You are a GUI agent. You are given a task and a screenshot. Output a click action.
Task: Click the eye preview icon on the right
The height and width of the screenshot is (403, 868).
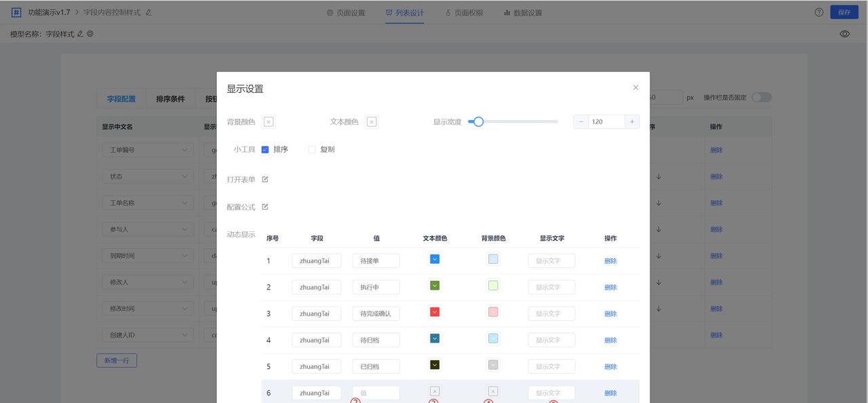pos(844,33)
